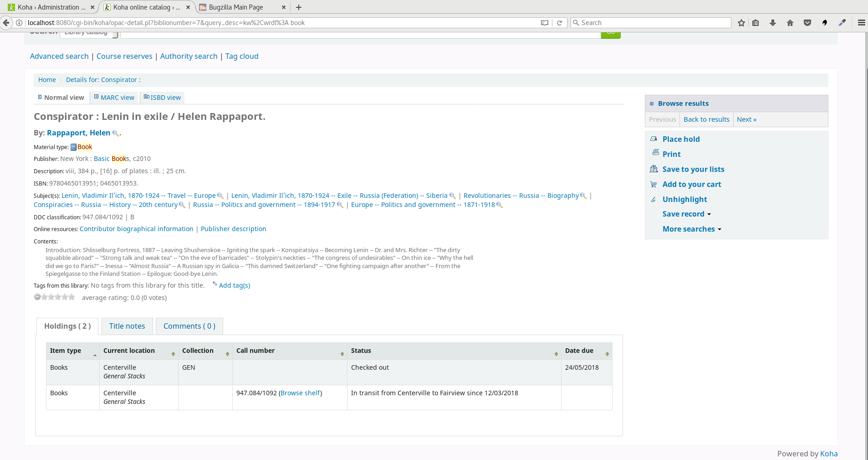Go to Next result
868x460 pixels.
746,119
